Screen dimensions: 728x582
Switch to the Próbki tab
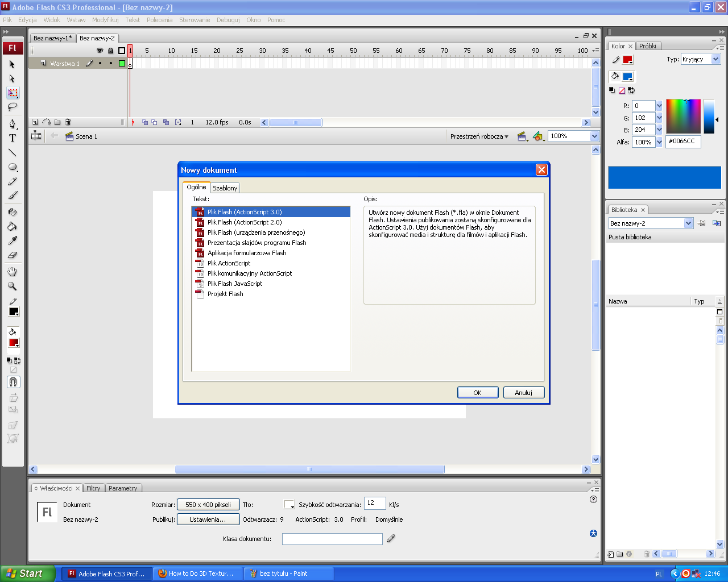click(648, 46)
